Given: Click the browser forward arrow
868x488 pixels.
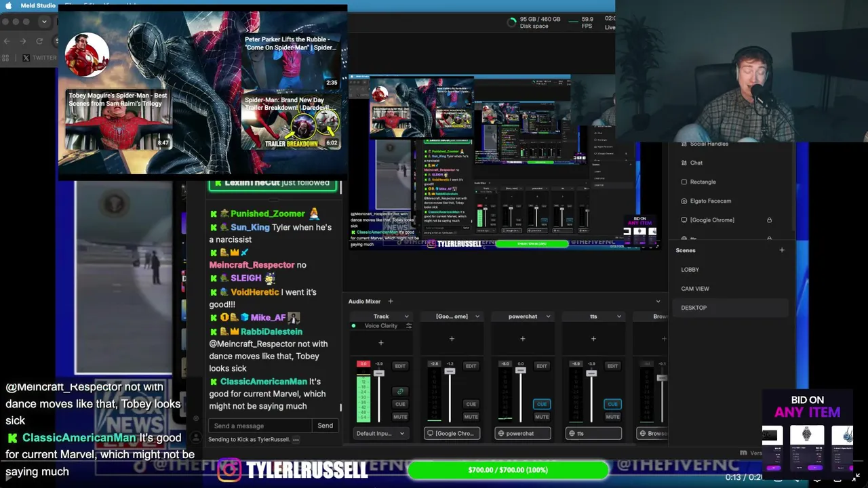Looking at the screenshot, I should coord(22,41).
